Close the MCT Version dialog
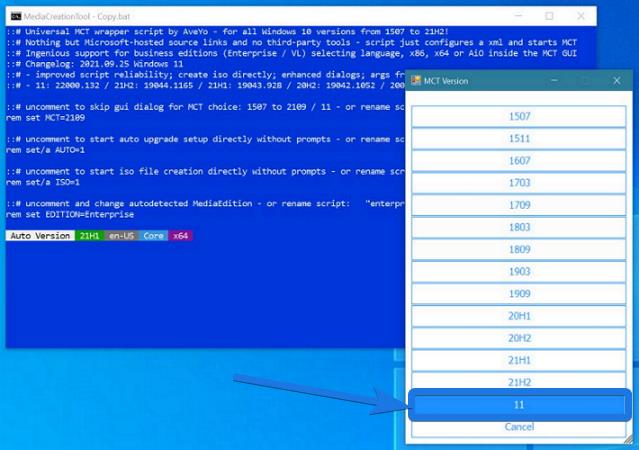 point(617,81)
